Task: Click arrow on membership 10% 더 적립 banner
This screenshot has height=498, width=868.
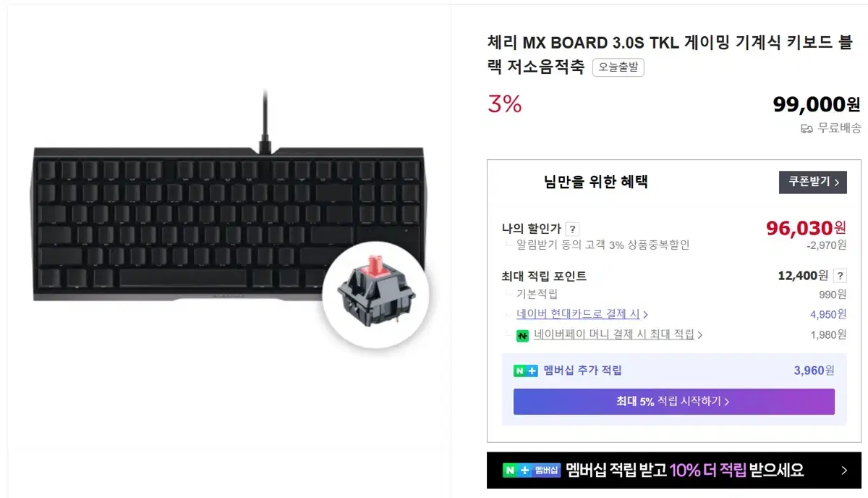Action: coord(844,470)
